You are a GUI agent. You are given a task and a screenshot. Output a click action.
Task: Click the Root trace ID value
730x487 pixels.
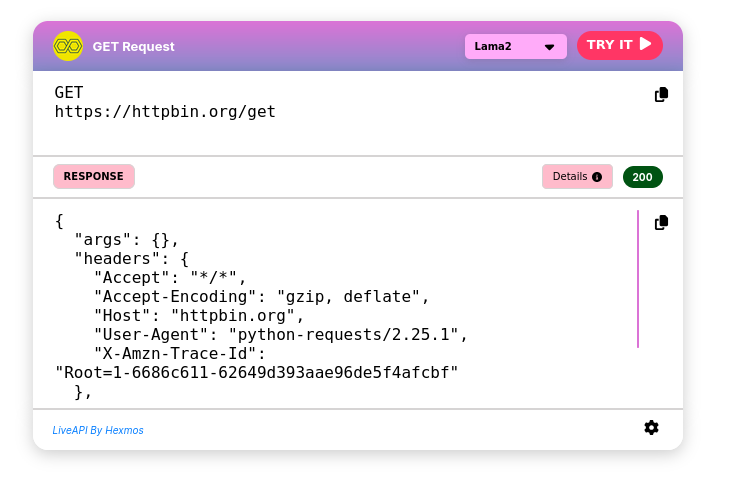pos(256,372)
